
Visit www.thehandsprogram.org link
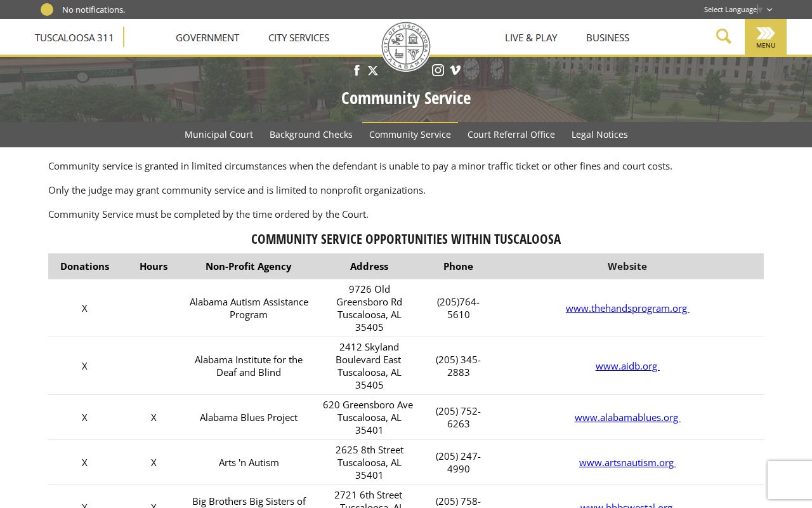[x=627, y=308]
